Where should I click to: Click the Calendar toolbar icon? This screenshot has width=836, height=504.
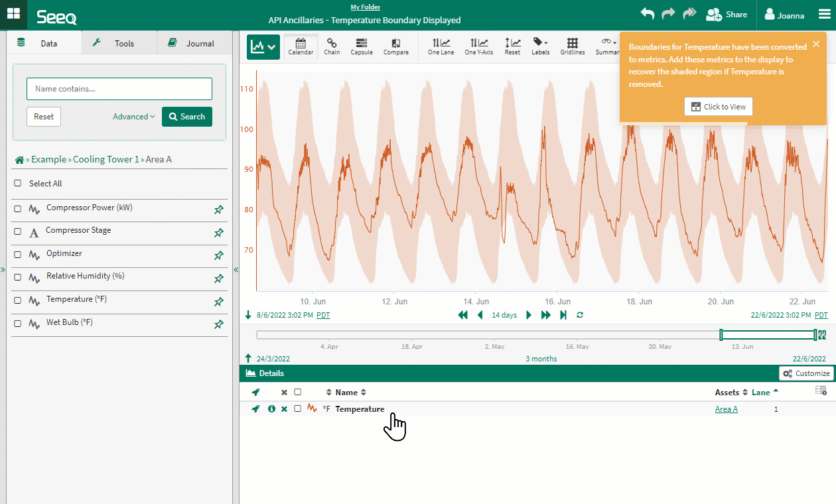tap(301, 46)
